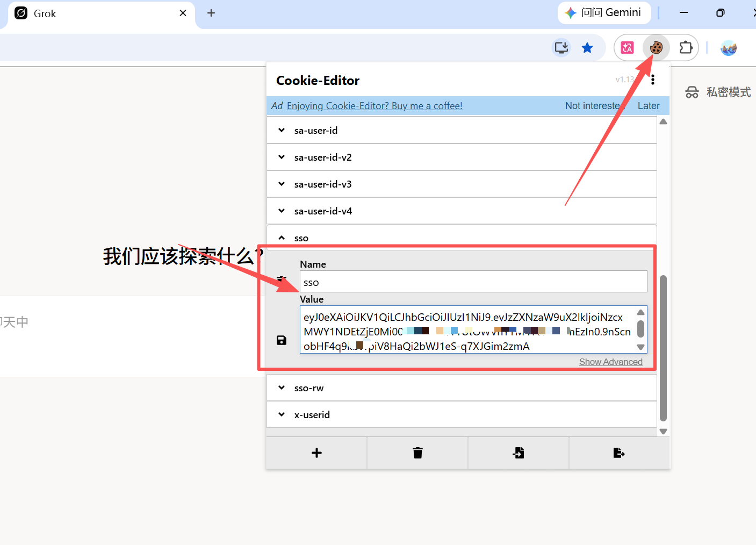Click the cookie list scrollbar thumb
The width and height of the screenshot is (756, 545).
coord(663,348)
